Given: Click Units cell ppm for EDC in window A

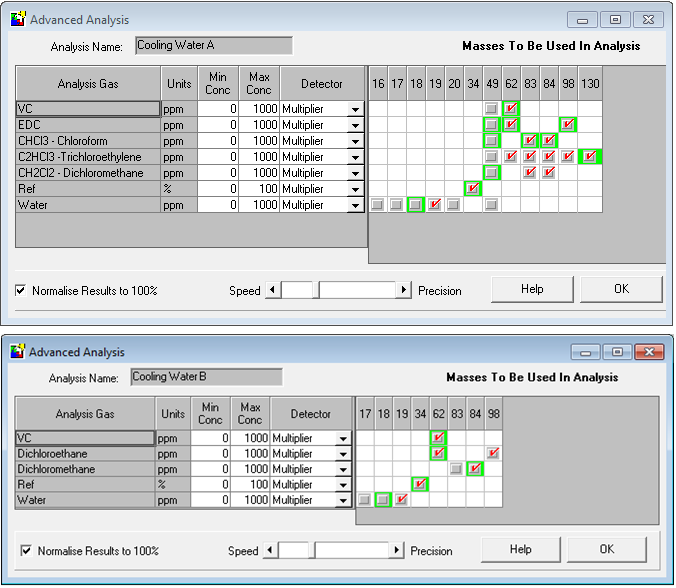Looking at the screenshot, I should click(179, 125).
